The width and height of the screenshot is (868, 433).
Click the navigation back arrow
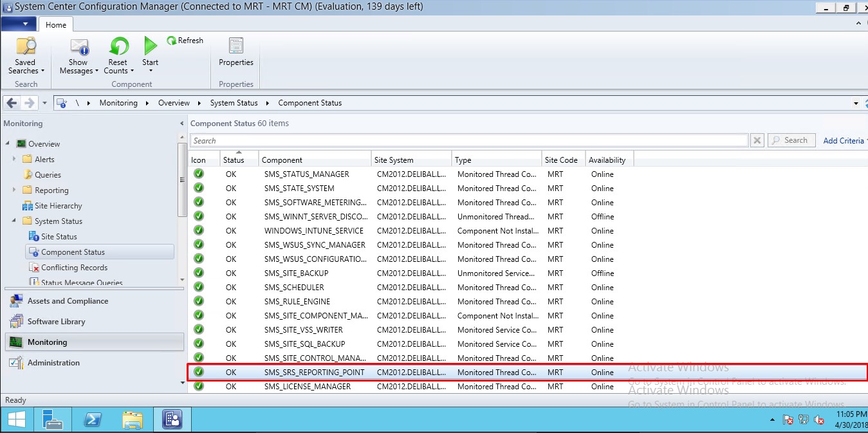click(x=12, y=103)
